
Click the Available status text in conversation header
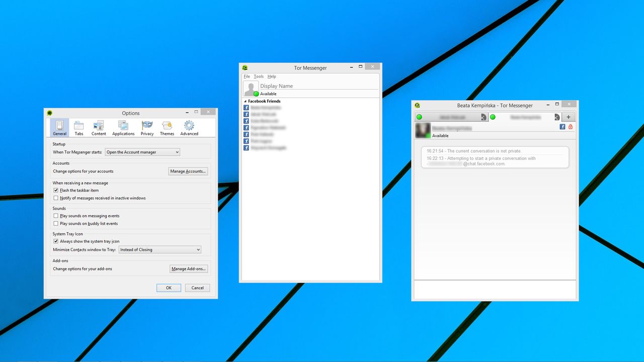pyautogui.click(x=440, y=136)
